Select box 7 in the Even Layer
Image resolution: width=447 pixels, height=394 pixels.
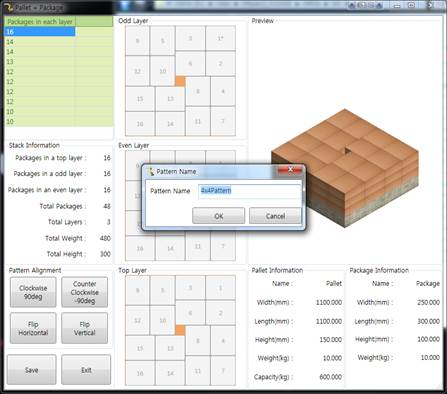pos(223,246)
